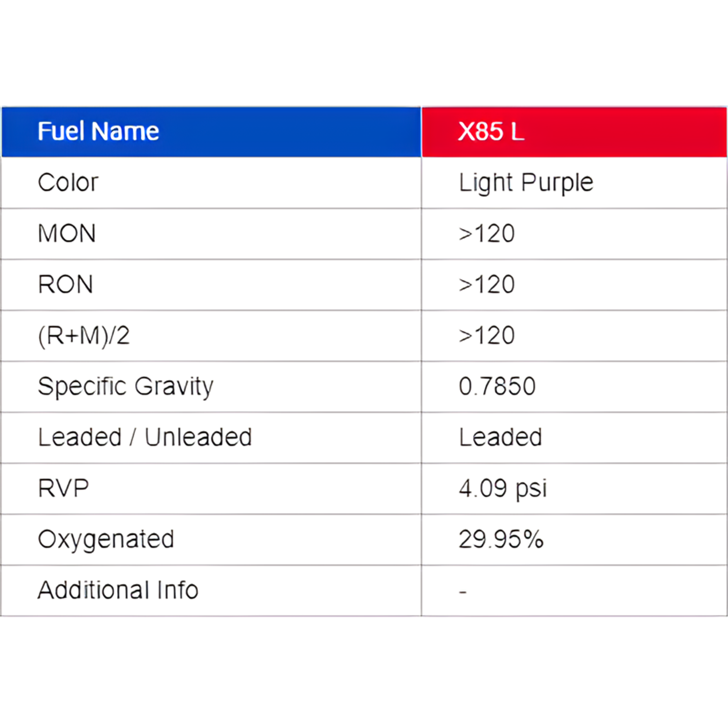The image size is (728, 728).
Task: Select the Oxygenated row label
Action: (106, 539)
